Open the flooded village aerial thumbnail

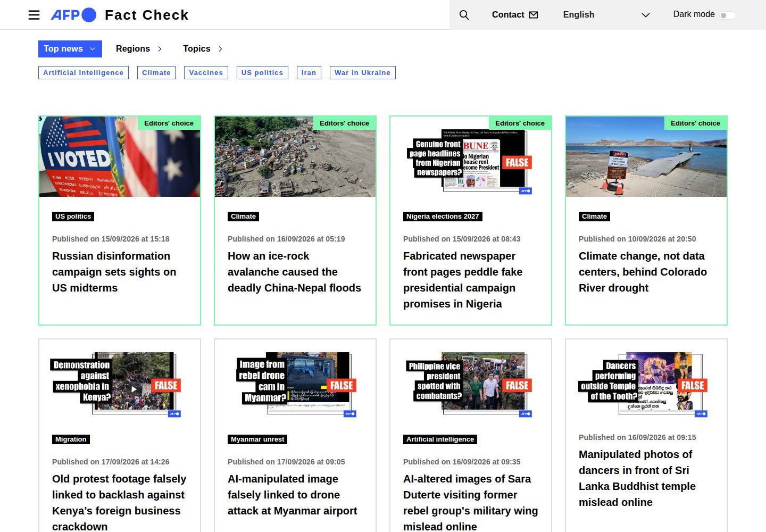coord(295,156)
